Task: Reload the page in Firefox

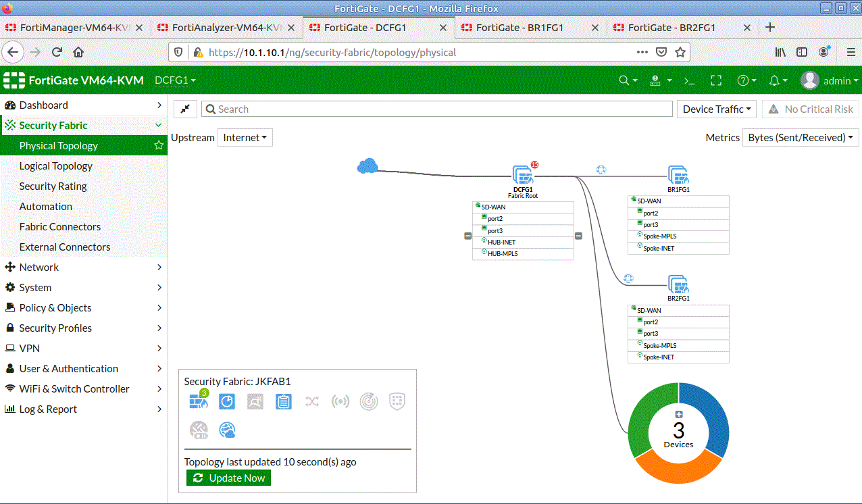Action: tap(57, 52)
